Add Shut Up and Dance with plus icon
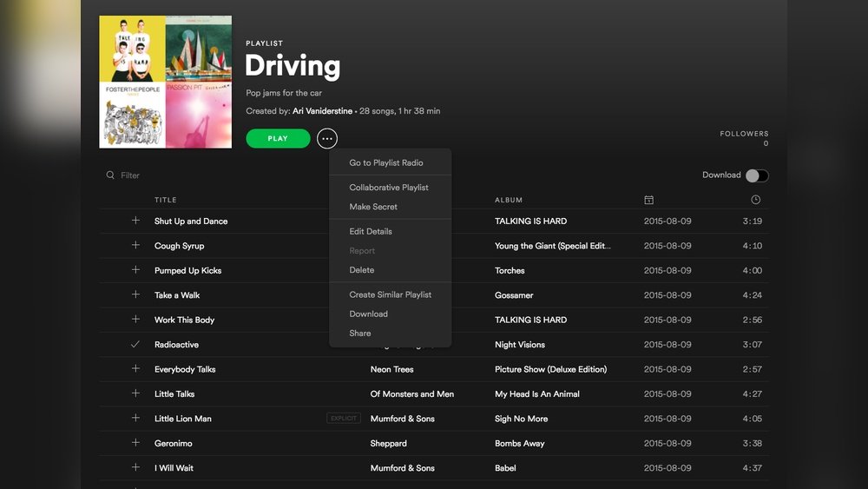This screenshot has height=489, width=868. [x=135, y=221]
